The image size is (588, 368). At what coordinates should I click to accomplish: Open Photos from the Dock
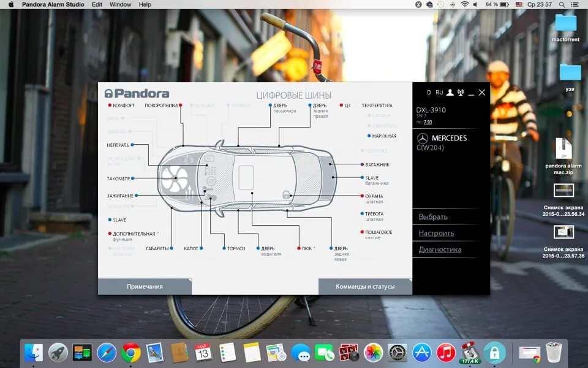[x=373, y=353]
